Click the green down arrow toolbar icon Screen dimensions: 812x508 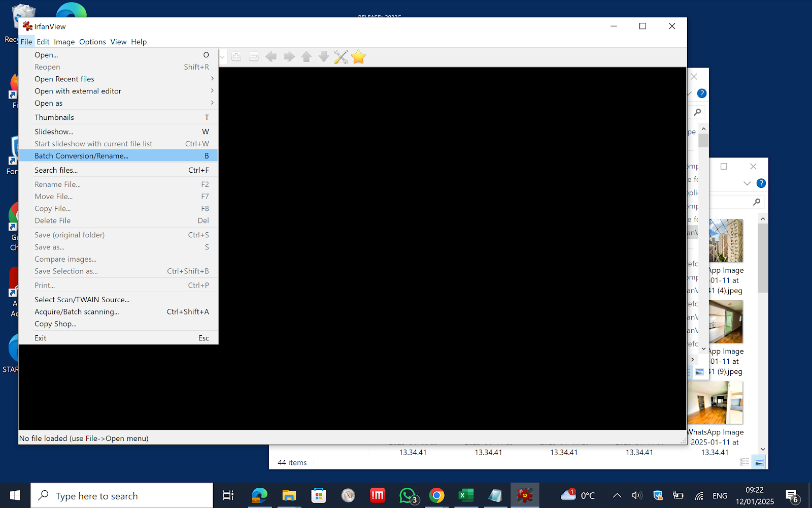pos(323,57)
